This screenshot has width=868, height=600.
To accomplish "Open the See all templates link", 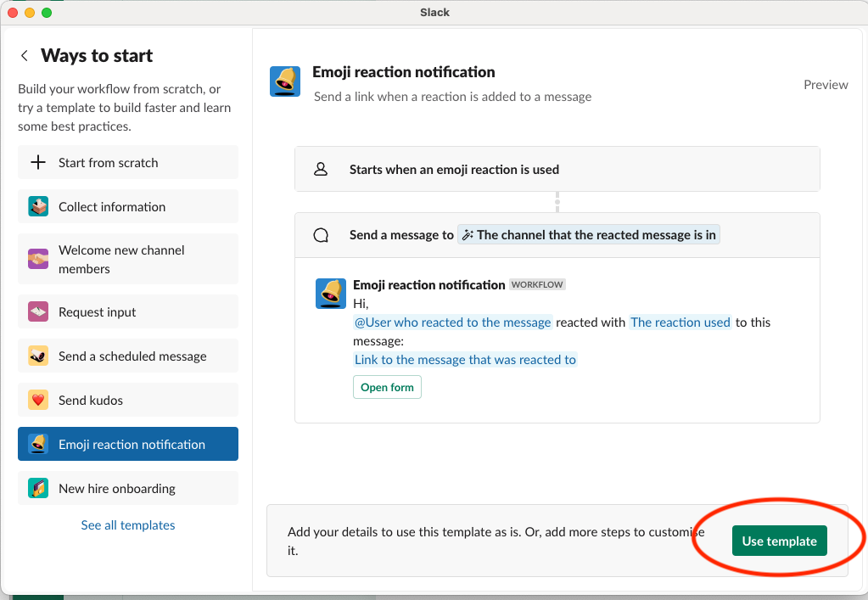I will pos(127,524).
